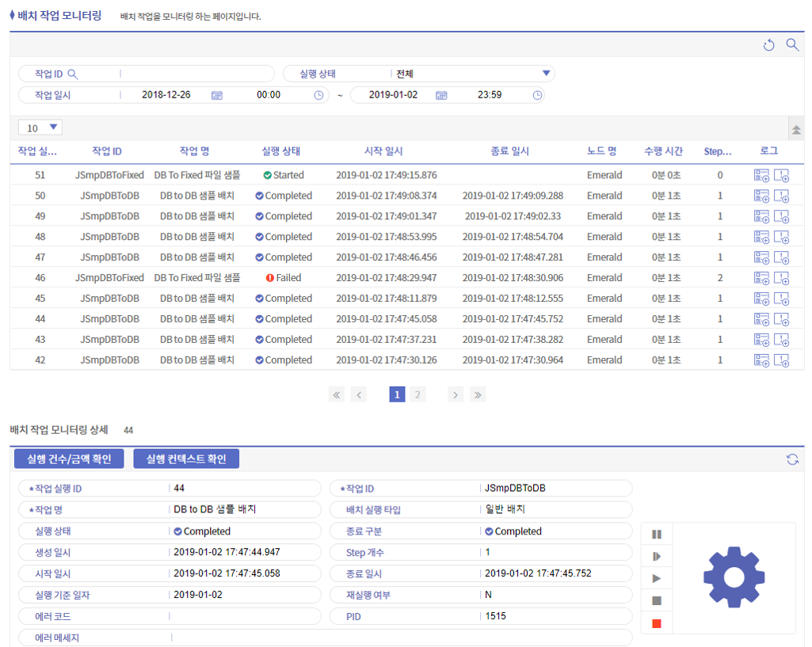
Task: Click the gray stop job control
Action: pos(657,600)
